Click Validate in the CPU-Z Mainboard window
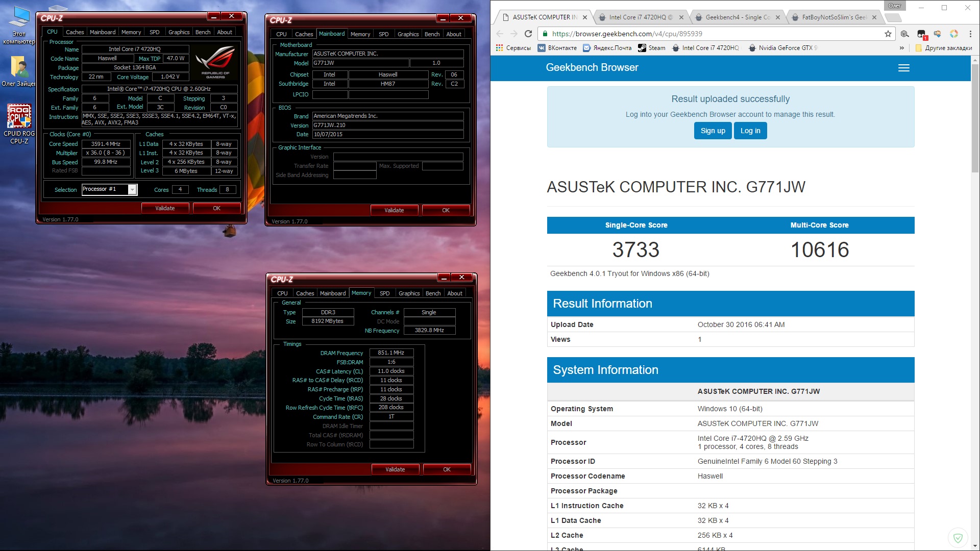This screenshot has width=980, height=551. (394, 210)
